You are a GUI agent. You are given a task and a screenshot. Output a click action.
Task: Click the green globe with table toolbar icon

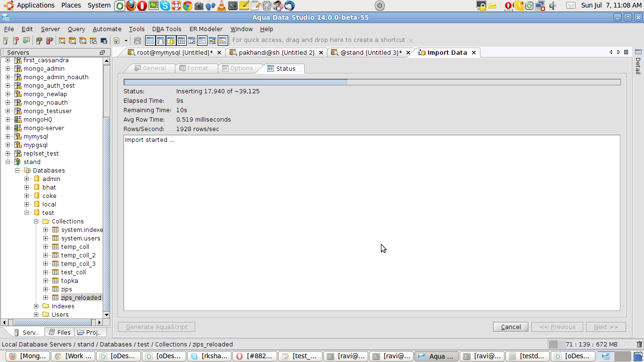26,41
